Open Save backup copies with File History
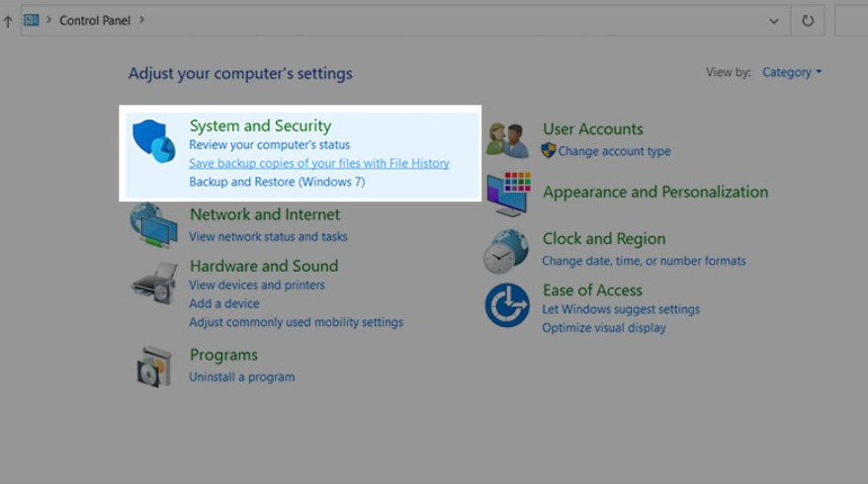Viewport: 868px width, 484px height. click(x=318, y=163)
